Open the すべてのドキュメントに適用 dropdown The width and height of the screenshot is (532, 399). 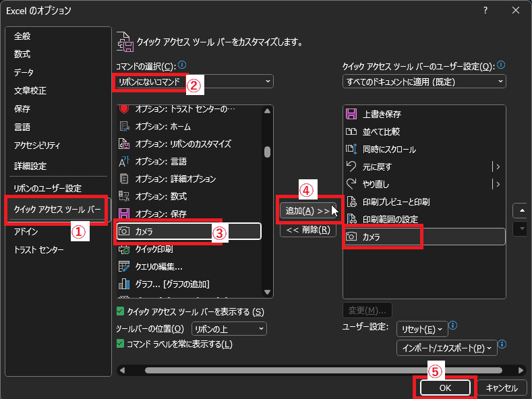pos(423,82)
